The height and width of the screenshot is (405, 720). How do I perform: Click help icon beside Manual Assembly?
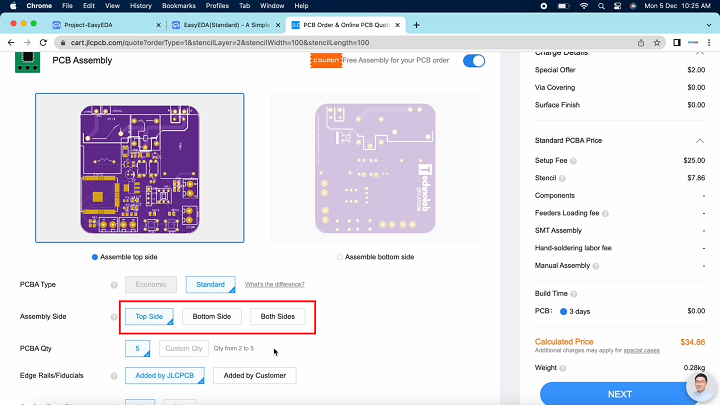(x=596, y=266)
